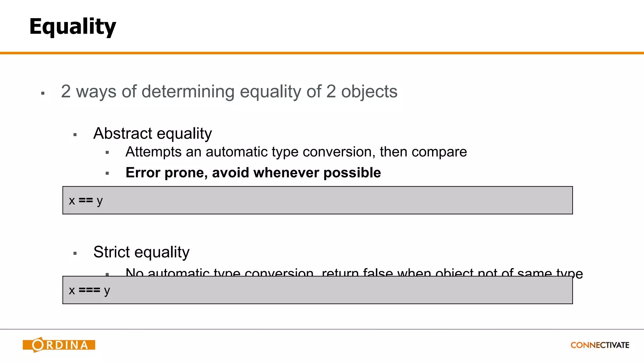Click the bullet marker before 'Strict equality'
The height and width of the screenshot is (362, 644).
click(x=75, y=253)
